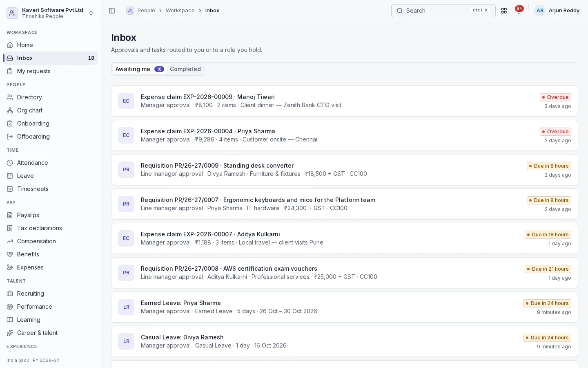
Task: Click the Attendance clock icon
Action: [x=10, y=163]
